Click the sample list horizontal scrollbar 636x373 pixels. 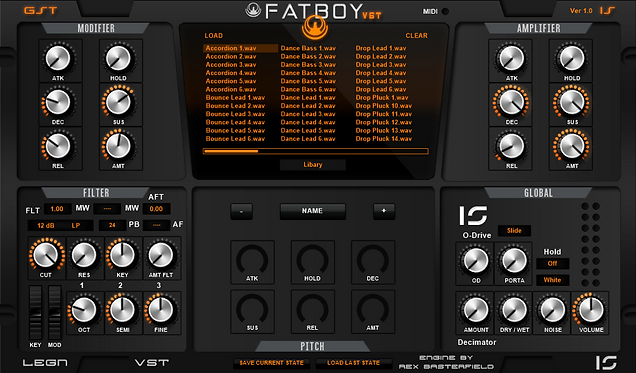click(x=316, y=151)
